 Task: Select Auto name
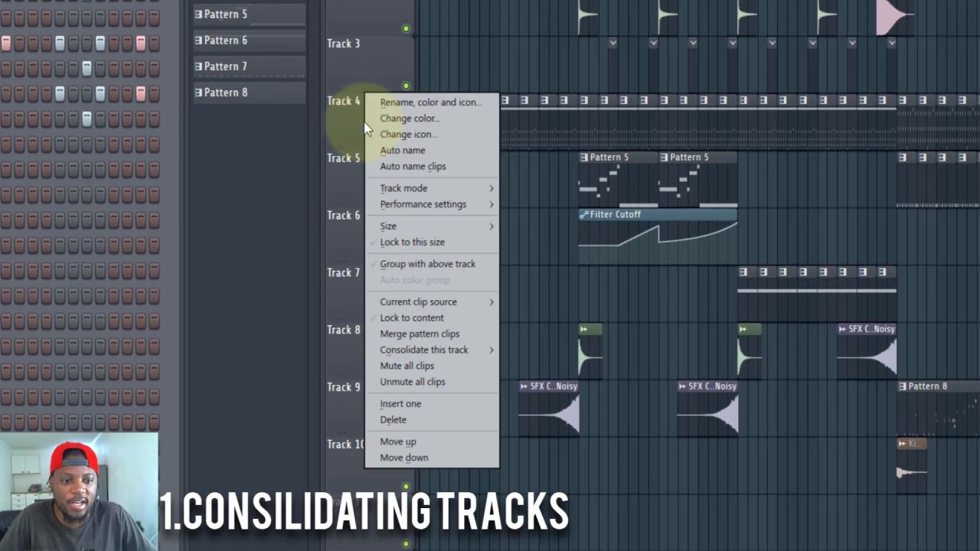[x=403, y=150]
